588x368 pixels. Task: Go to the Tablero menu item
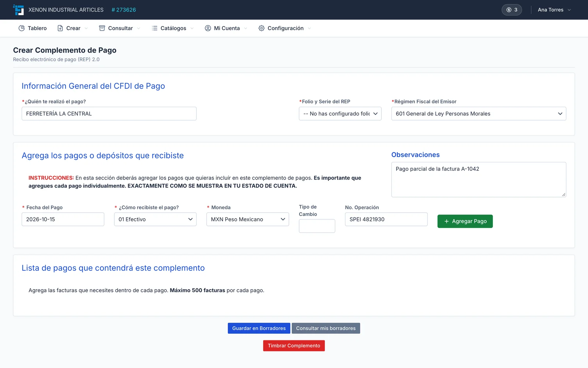pos(33,28)
